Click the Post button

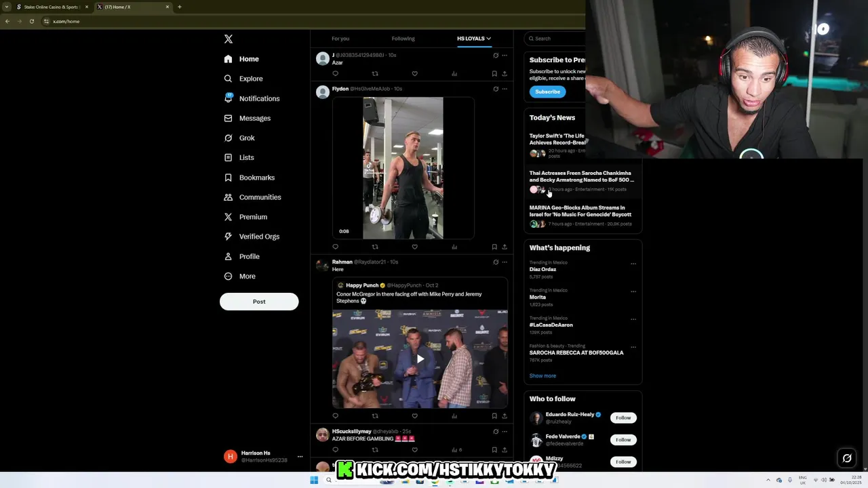click(259, 302)
